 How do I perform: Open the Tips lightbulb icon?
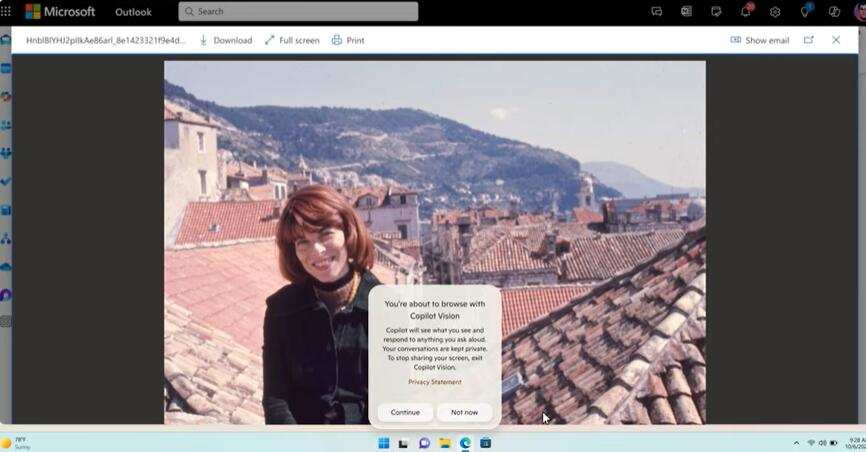pos(805,11)
